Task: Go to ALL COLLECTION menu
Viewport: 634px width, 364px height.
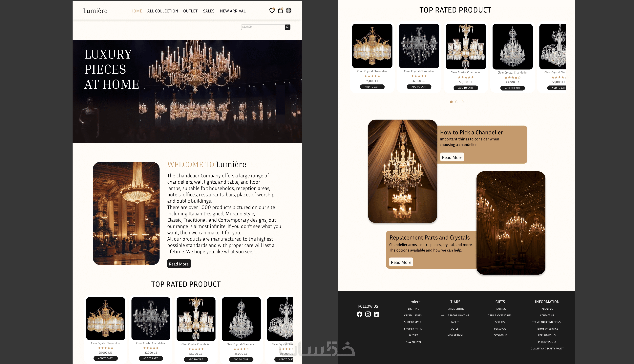Action: 163,11
